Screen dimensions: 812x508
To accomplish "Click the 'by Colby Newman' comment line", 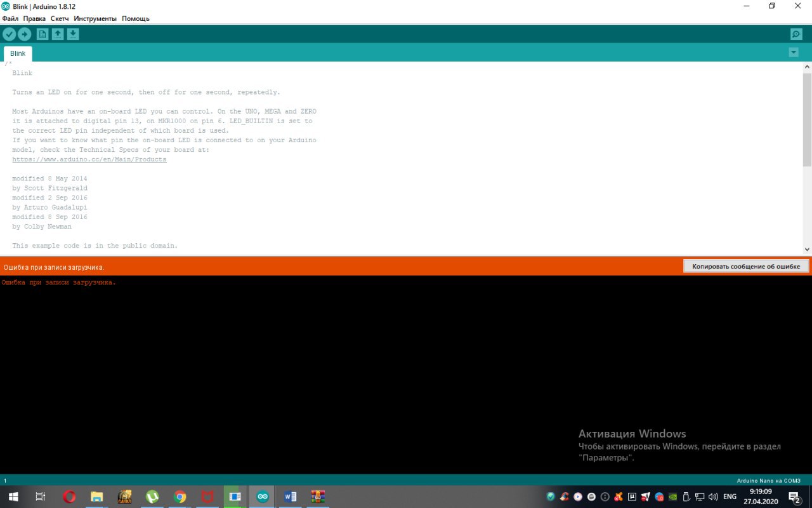I will coord(42,226).
